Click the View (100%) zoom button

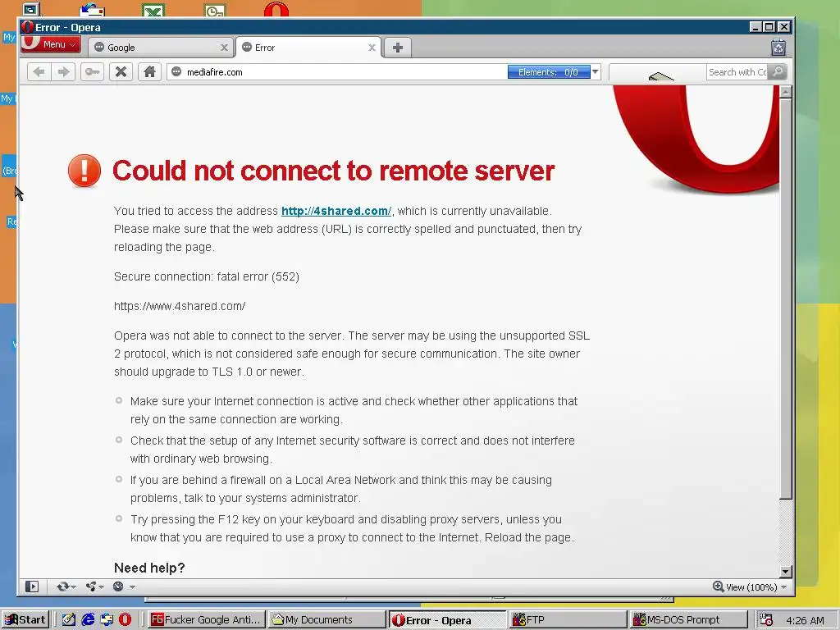(x=745, y=587)
